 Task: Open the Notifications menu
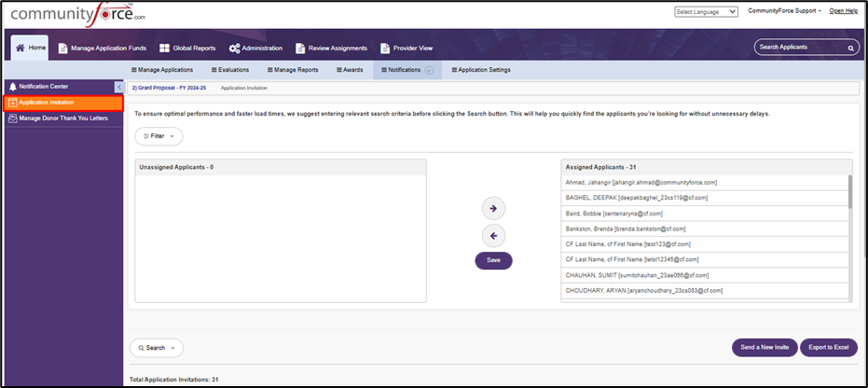click(x=406, y=70)
